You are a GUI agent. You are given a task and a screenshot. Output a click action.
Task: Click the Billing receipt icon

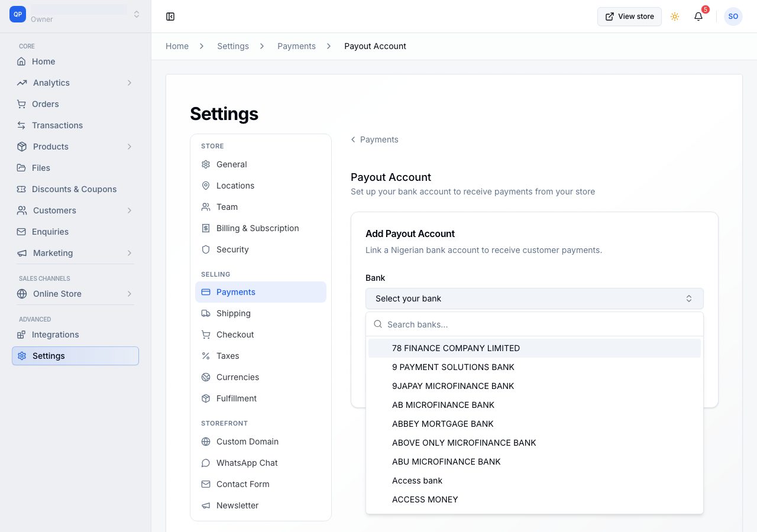click(x=206, y=228)
